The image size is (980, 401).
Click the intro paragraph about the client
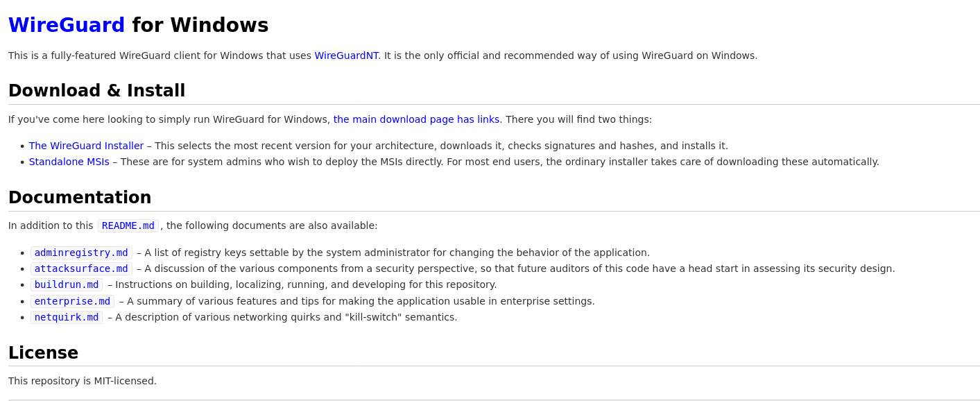tap(381, 55)
